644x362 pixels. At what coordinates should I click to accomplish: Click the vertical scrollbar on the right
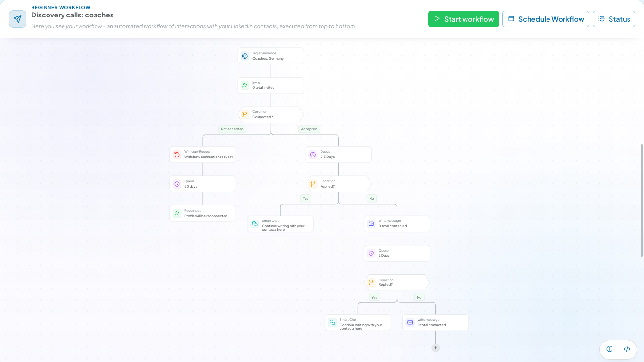pyautogui.click(x=642, y=200)
